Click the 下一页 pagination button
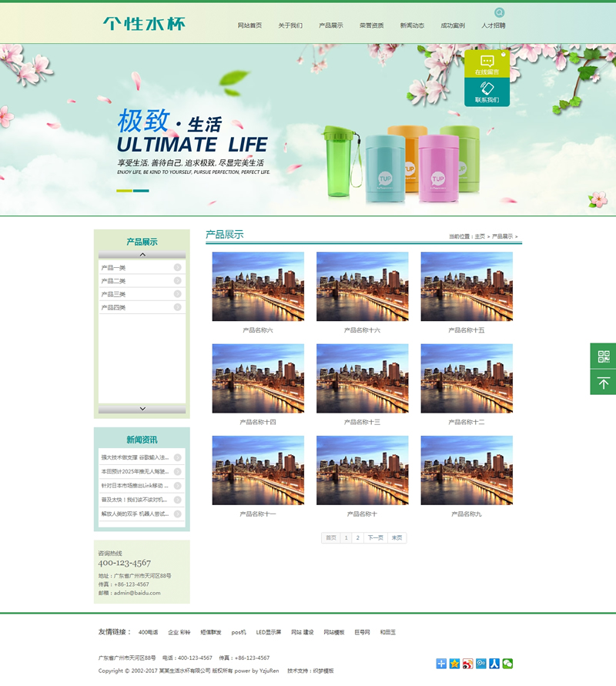 375,537
